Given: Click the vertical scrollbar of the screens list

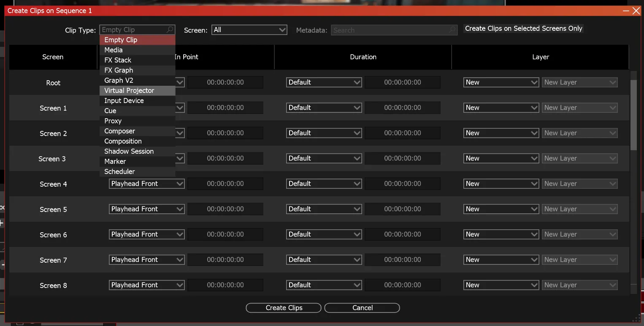Looking at the screenshot, I should pyautogui.click(x=633, y=114).
